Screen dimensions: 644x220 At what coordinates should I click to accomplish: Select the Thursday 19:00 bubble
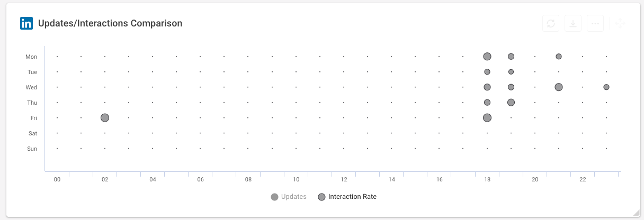point(511,102)
